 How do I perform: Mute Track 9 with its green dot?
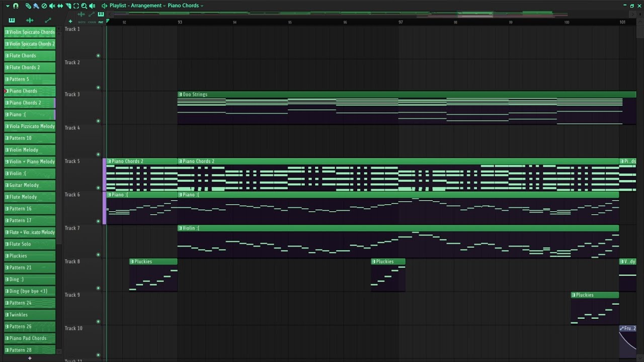pos(98,322)
